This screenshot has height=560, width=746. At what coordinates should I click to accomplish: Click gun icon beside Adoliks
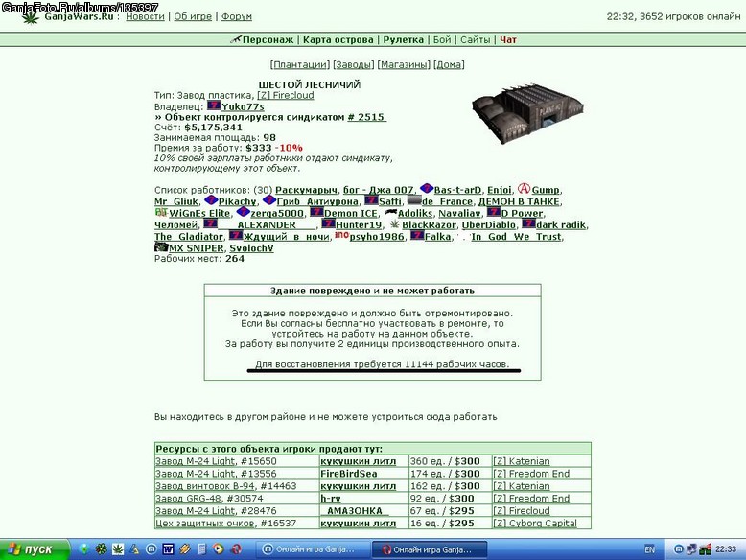(390, 212)
